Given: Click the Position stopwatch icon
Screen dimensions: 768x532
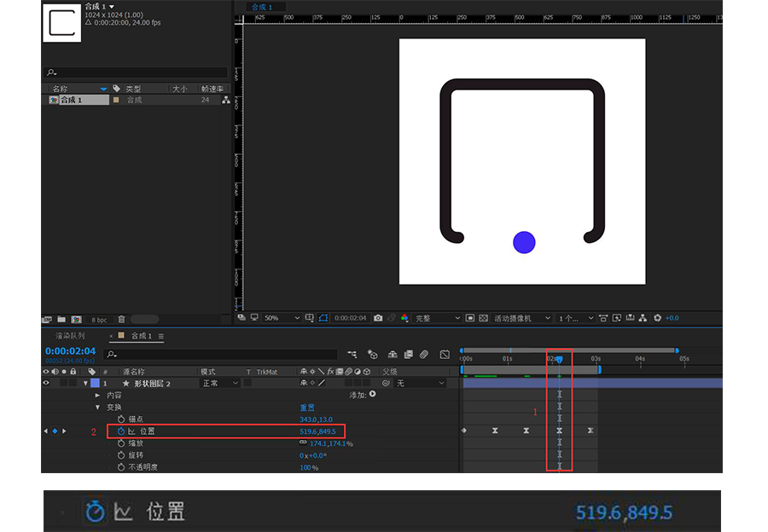Looking at the screenshot, I should tap(121, 431).
